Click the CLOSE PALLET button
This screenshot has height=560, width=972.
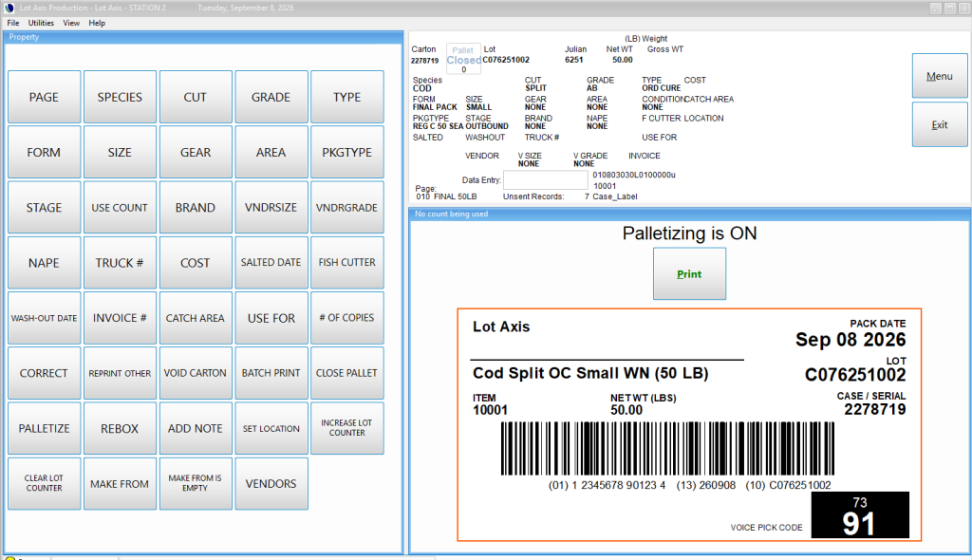point(347,373)
